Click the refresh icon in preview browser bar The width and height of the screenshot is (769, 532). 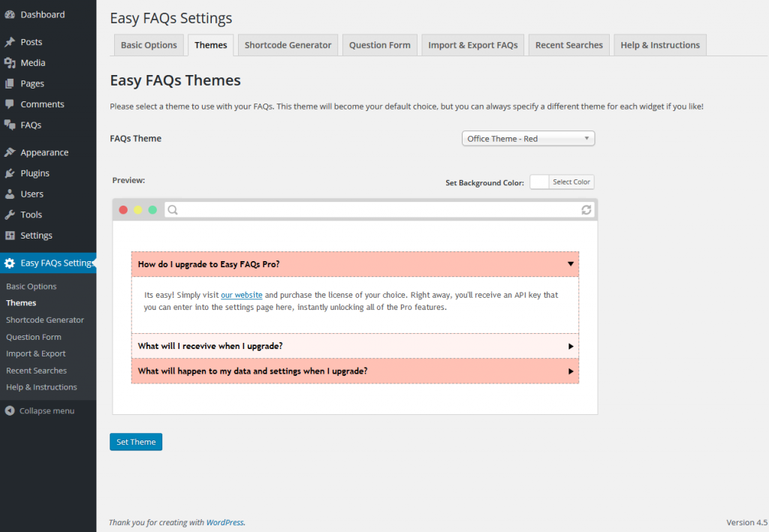[x=587, y=210]
